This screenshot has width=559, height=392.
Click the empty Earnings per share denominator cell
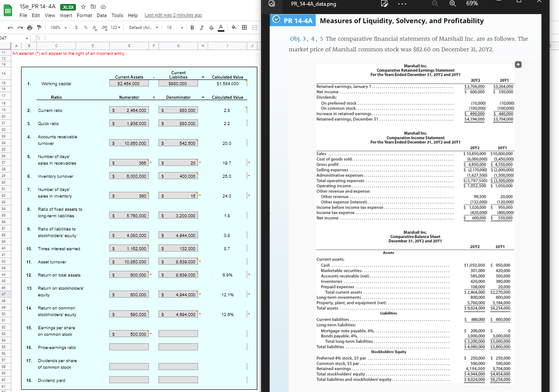(x=178, y=334)
